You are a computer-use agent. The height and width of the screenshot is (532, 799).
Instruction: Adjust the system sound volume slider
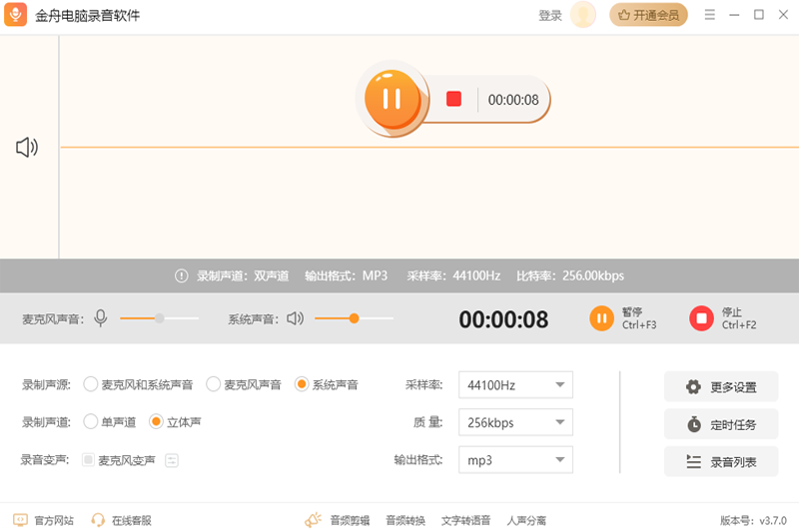point(354,318)
